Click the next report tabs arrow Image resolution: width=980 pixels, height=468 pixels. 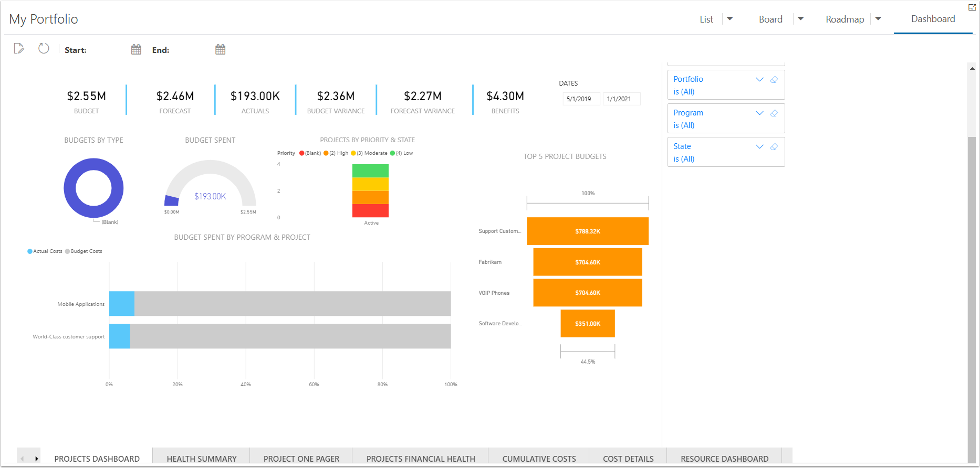(36, 459)
